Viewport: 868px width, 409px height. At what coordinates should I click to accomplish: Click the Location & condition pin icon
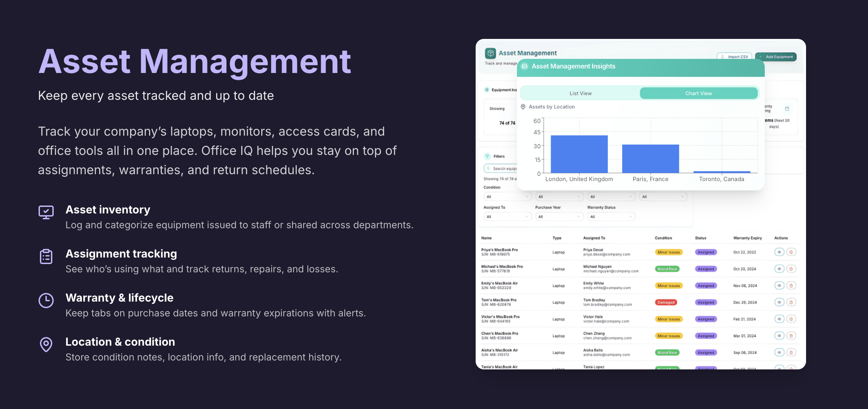coord(46,344)
